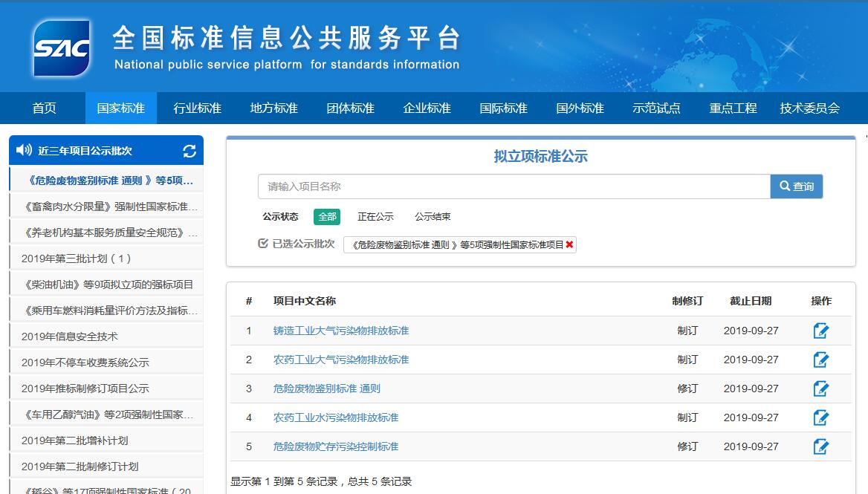Select 2019年信息安全技术 batch in sidebar
The width and height of the screenshot is (868, 494).
70,337
